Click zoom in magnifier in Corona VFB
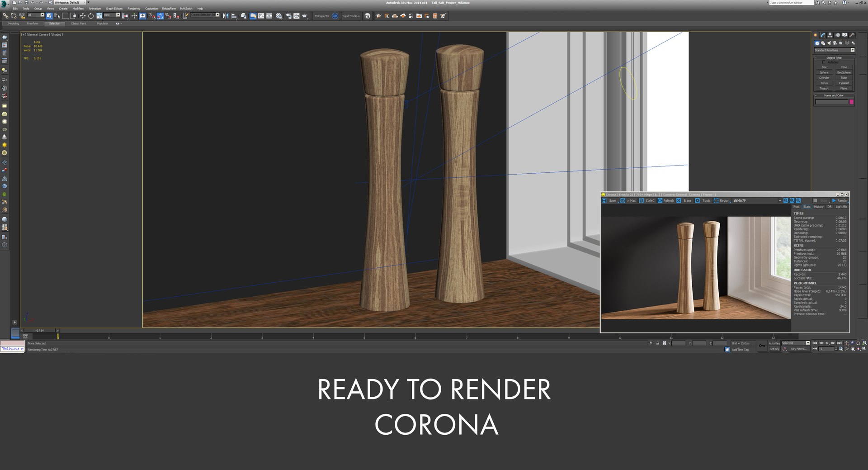This screenshot has height=470, width=868. 786,200
